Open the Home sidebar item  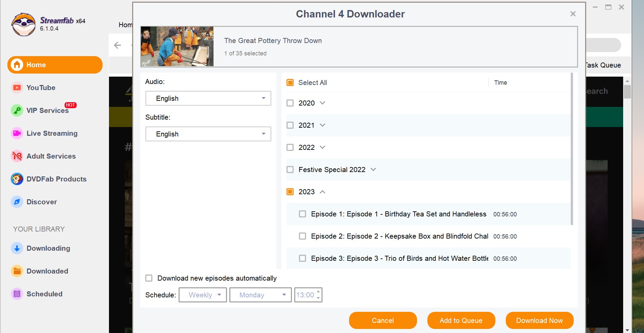(x=55, y=65)
